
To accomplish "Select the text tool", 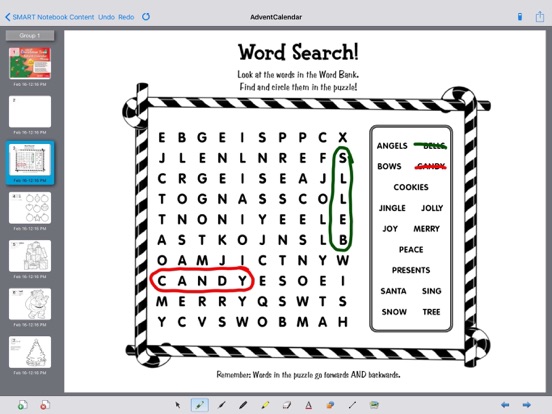I will coord(309,405).
